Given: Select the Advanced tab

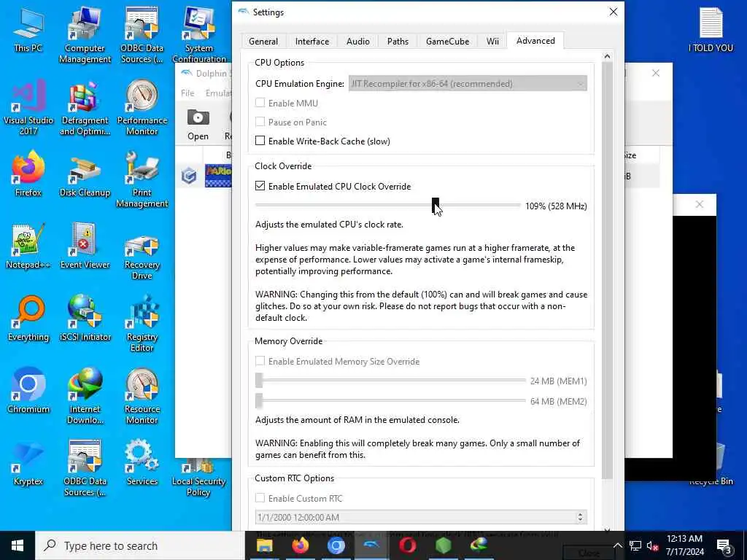Looking at the screenshot, I should 535,41.
